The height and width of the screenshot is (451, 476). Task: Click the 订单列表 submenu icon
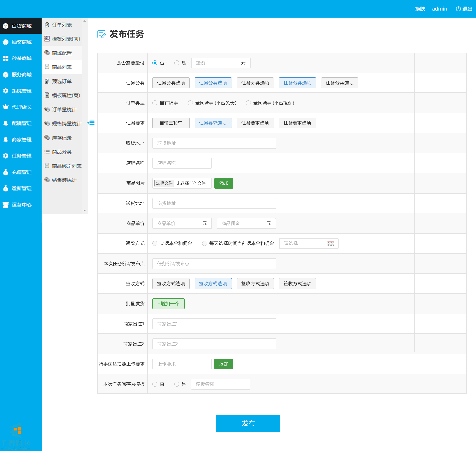(47, 25)
